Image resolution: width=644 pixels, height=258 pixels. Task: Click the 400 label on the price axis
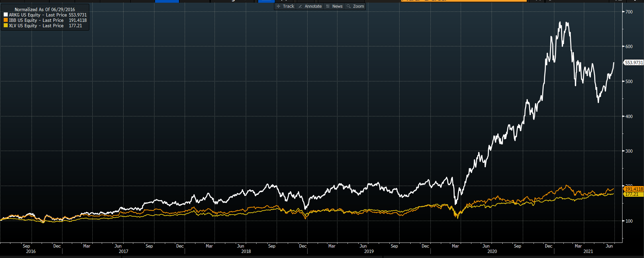629,116
